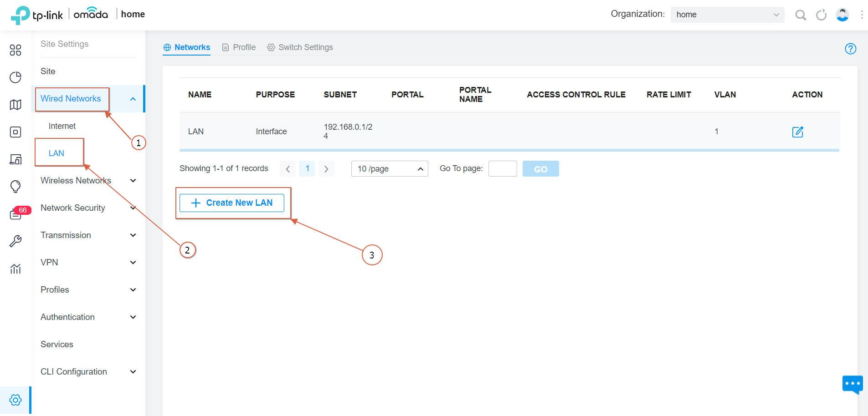Click the ACTION column header
The height and width of the screenshot is (416, 868).
click(807, 95)
